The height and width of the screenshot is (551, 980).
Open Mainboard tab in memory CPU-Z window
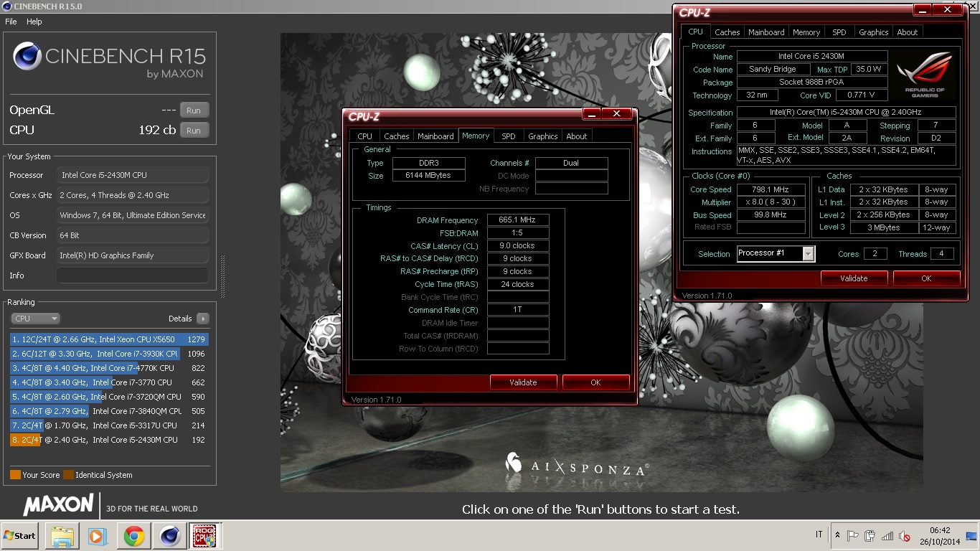(435, 136)
